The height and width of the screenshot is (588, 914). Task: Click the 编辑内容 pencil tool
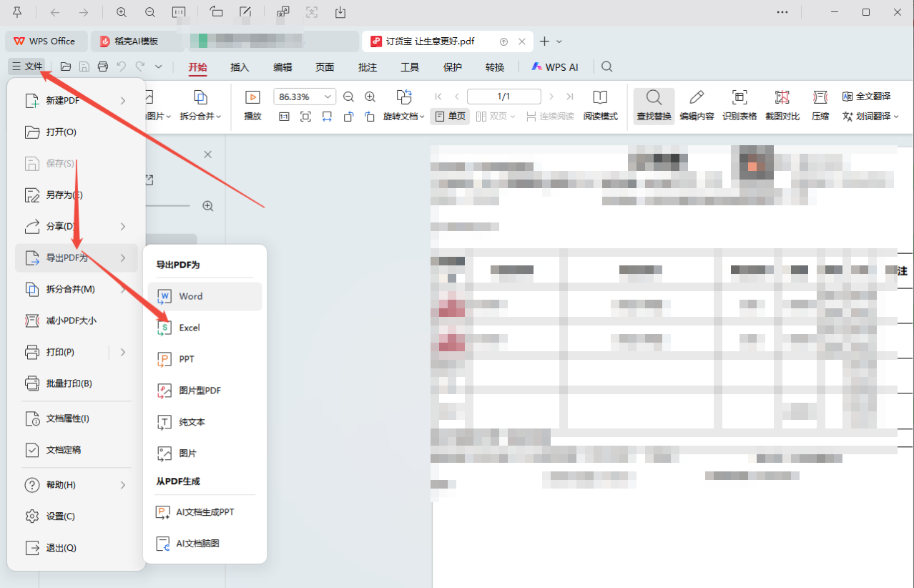pos(697,105)
